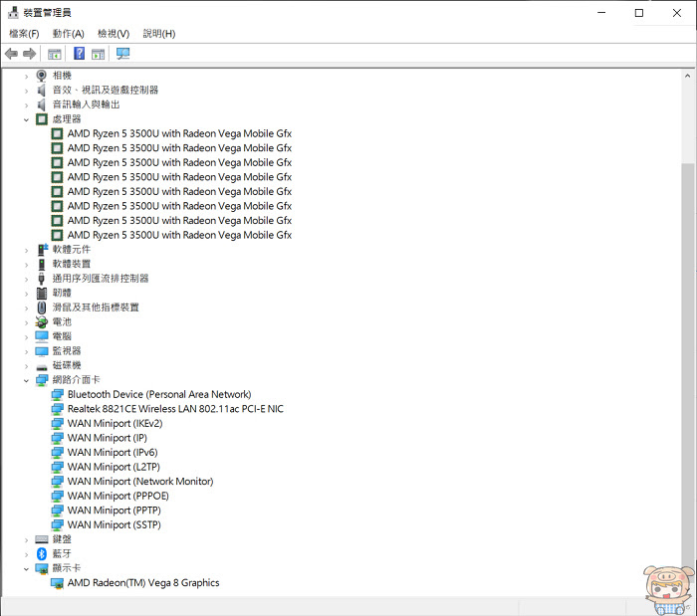Collapse the 網路介面卡 category arrow

click(26, 380)
